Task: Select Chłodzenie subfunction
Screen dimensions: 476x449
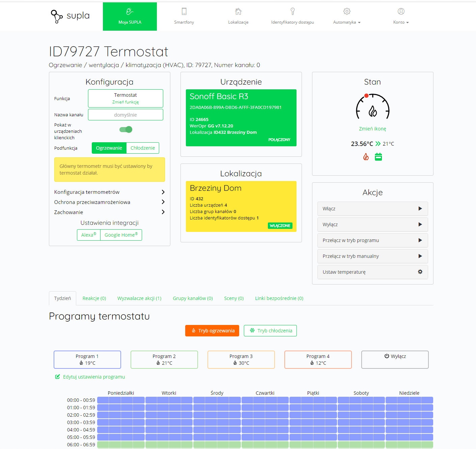Action: (143, 148)
